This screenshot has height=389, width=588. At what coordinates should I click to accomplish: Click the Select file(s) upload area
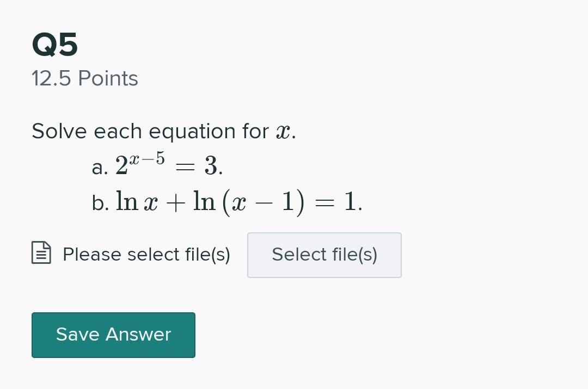coord(324,255)
